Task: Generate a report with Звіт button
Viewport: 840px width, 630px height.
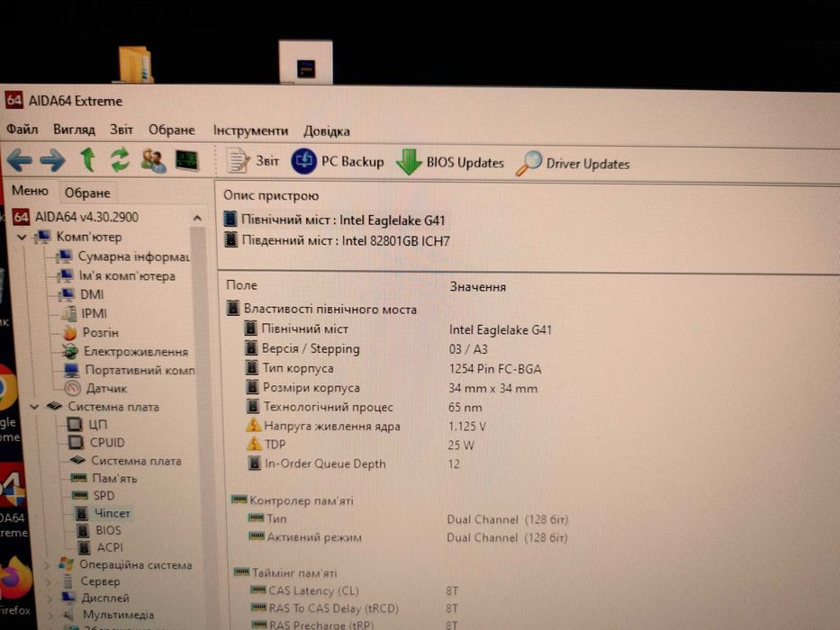Action: pyautogui.click(x=252, y=161)
